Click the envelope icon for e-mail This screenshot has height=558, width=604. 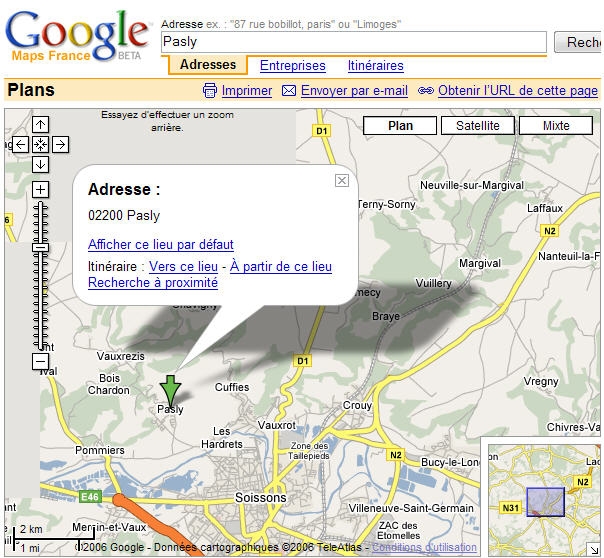pyautogui.click(x=289, y=90)
